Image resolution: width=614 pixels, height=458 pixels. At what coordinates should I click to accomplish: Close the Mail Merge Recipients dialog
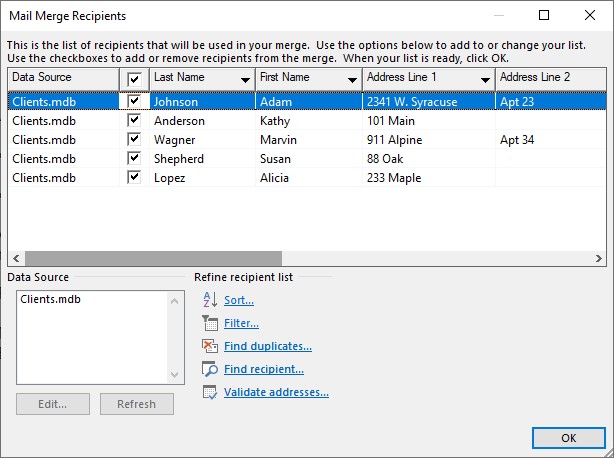[x=590, y=15]
